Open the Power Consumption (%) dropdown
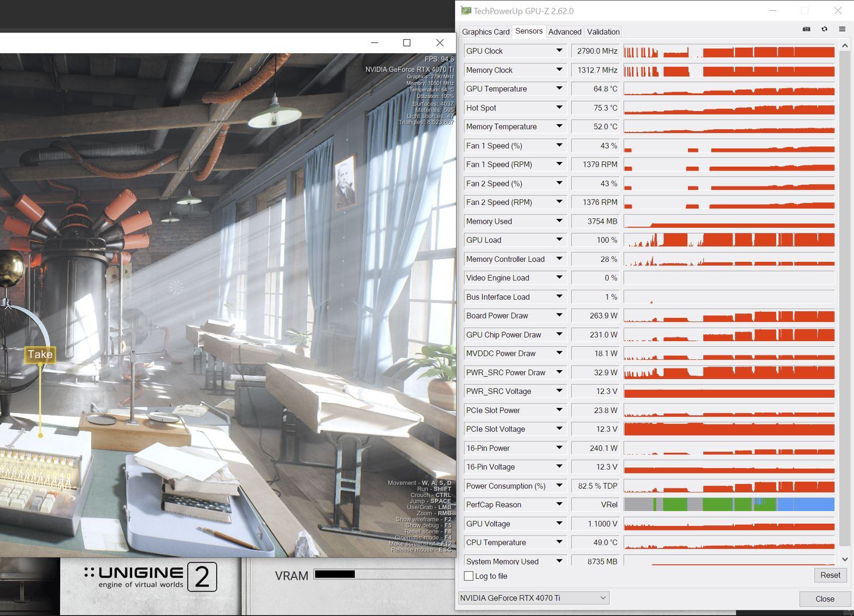The width and height of the screenshot is (854, 616). pyautogui.click(x=559, y=486)
